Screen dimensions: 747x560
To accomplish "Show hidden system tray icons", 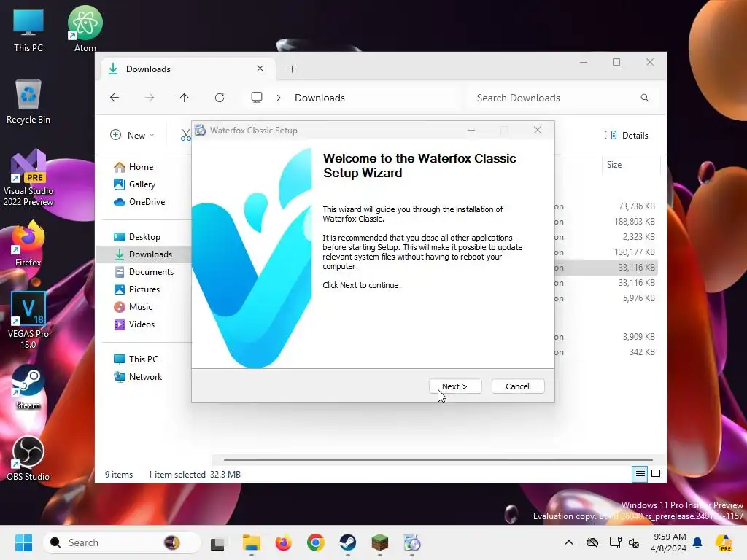I will [x=569, y=542].
